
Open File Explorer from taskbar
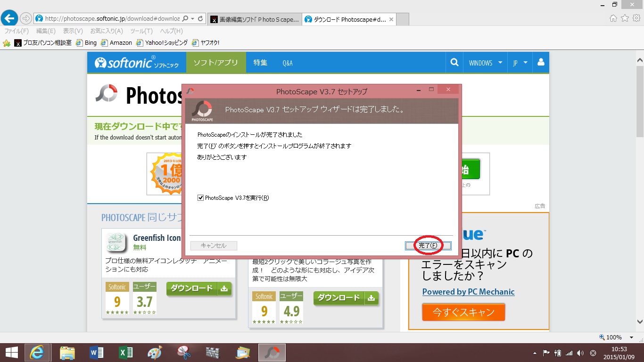pos(67,352)
